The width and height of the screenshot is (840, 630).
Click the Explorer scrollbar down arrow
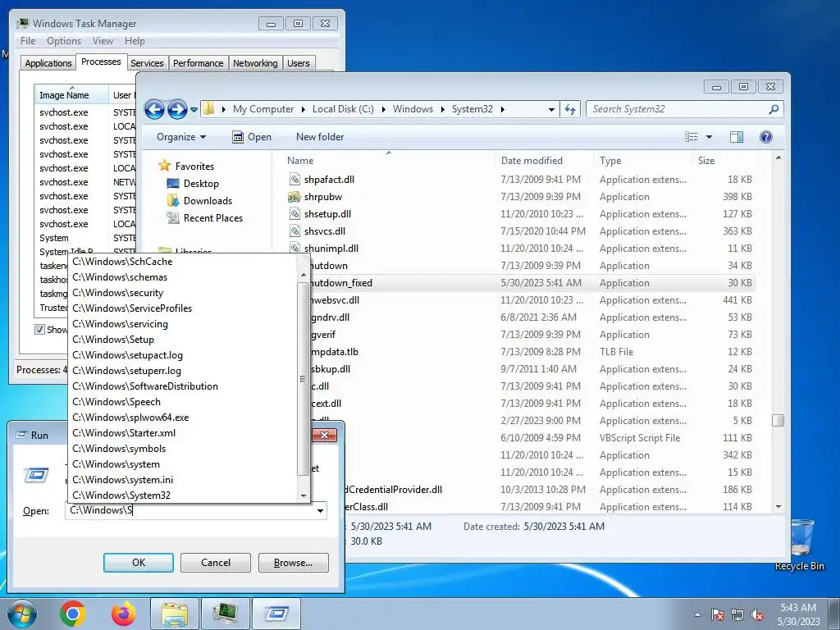pyautogui.click(x=778, y=507)
